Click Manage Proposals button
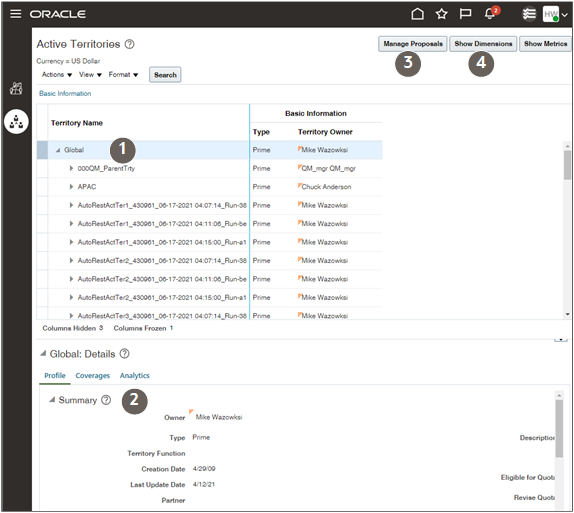This screenshot has width=574, height=513. coord(413,44)
